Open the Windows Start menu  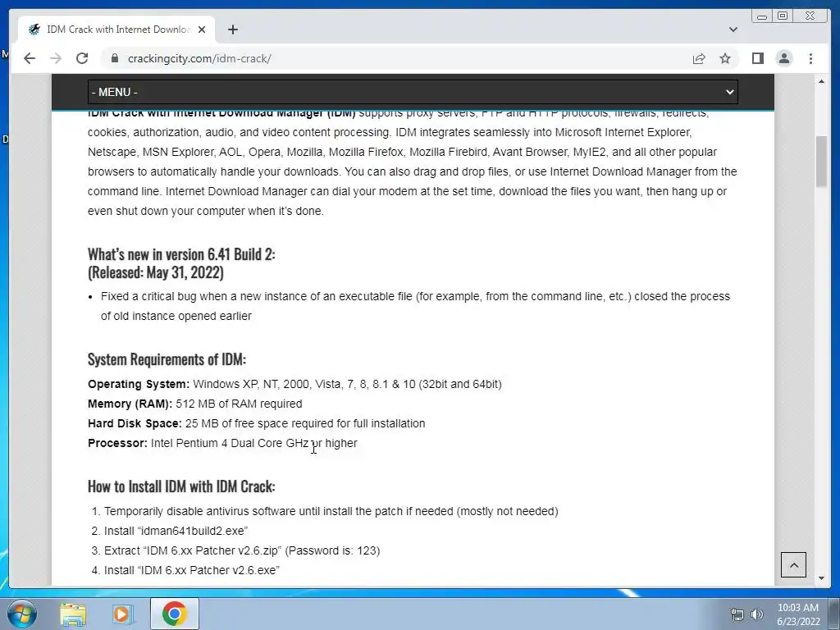(21, 614)
